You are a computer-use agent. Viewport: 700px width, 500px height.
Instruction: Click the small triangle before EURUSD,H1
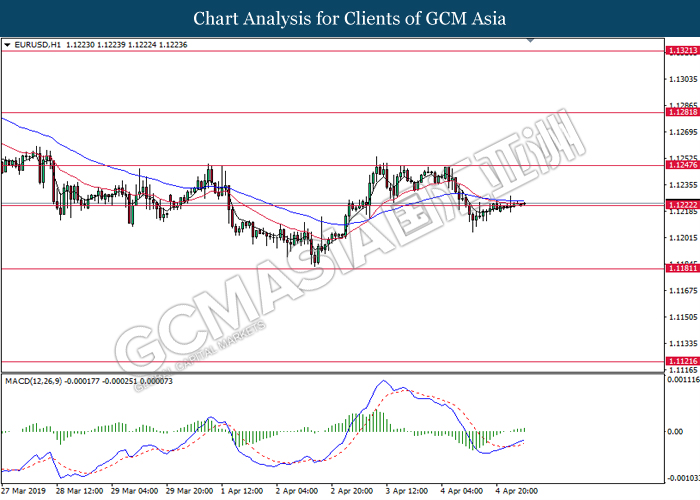pyautogui.click(x=7, y=45)
